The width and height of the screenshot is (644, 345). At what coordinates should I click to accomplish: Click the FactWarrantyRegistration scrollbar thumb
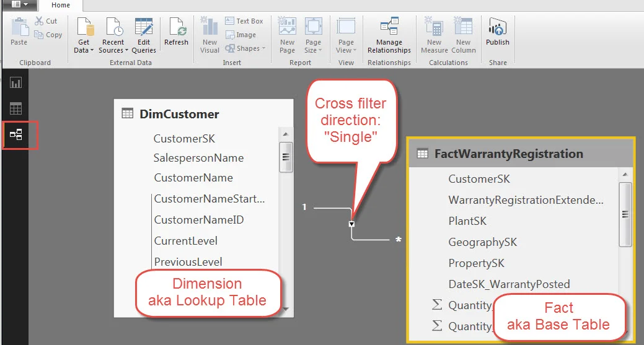pos(625,214)
